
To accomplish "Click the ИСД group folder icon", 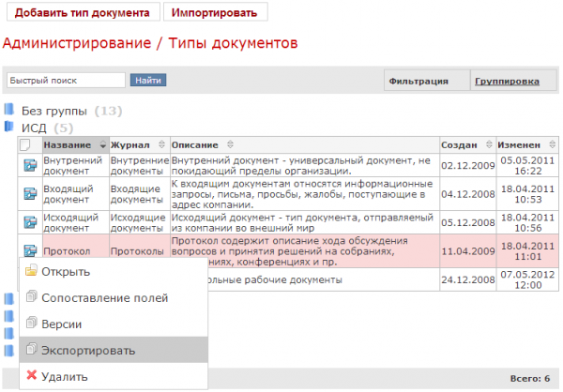I will click(x=9, y=126).
